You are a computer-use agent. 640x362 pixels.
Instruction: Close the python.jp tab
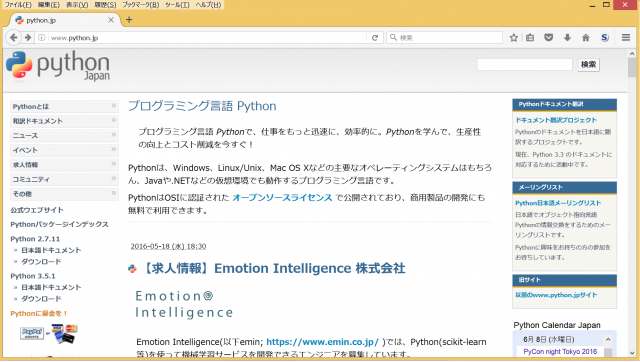coord(111,20)
